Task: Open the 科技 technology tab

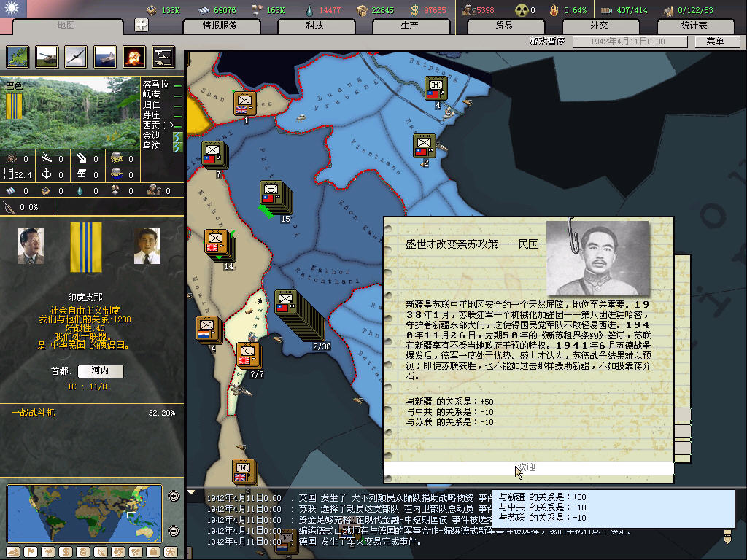Action: pyautogui.click(x=315, y=26)
